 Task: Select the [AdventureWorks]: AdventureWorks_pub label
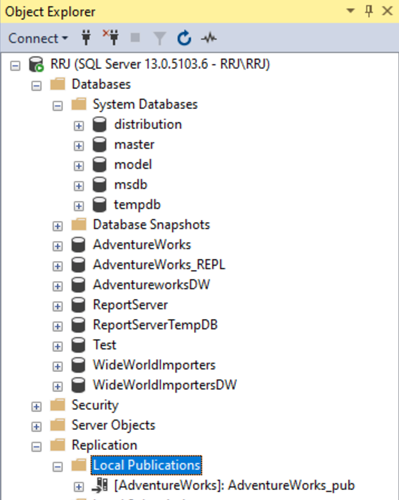click(x=234, y=485)
